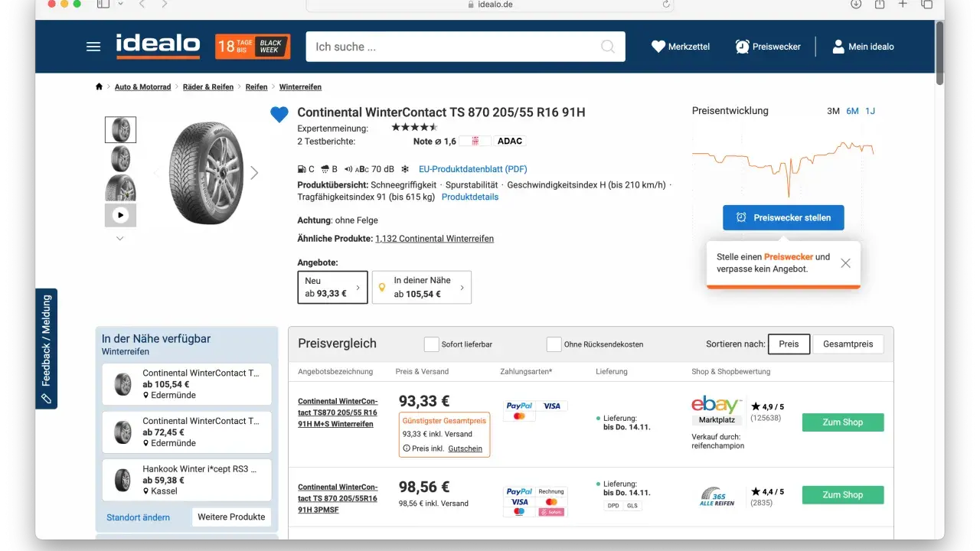This screenshot has height=551, width=980.
Task: Open the Gutschein link
Action: 465,448
